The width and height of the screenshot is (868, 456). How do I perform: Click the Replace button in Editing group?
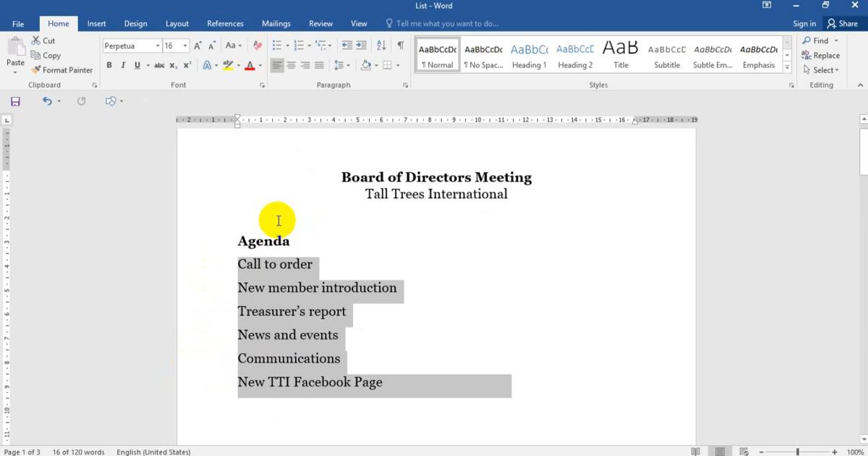point(821,56)
